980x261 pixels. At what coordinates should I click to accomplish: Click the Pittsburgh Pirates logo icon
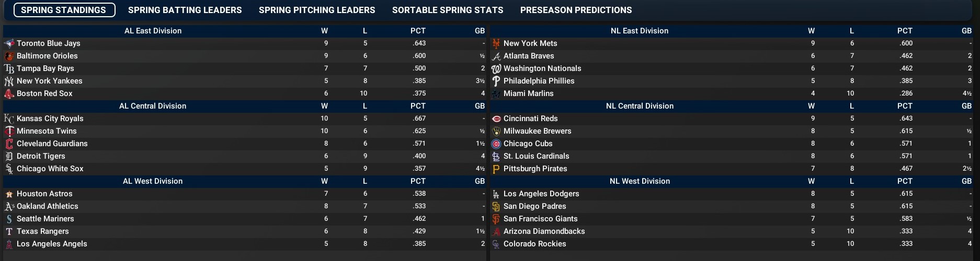pyautogui.click(x=496, y=169)
